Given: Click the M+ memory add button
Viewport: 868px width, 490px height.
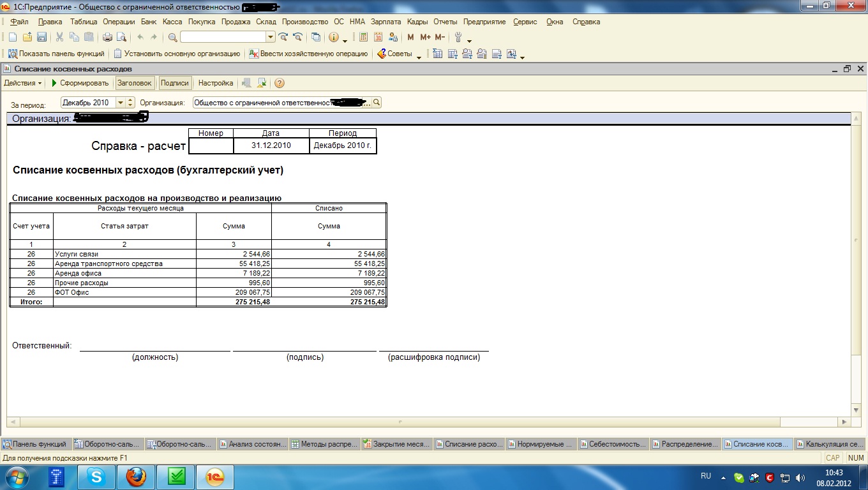Looking at the screenshot, I should pyautogui.click(x=425, y=38).
